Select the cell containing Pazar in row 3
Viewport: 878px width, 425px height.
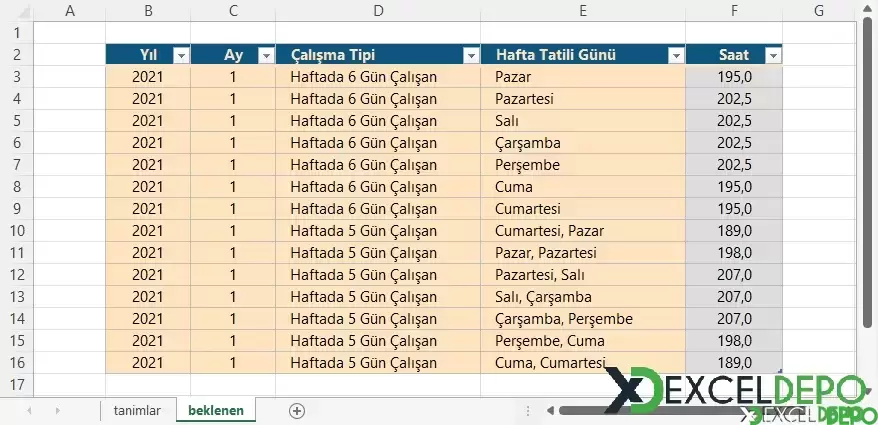click(x=583, y=77)
